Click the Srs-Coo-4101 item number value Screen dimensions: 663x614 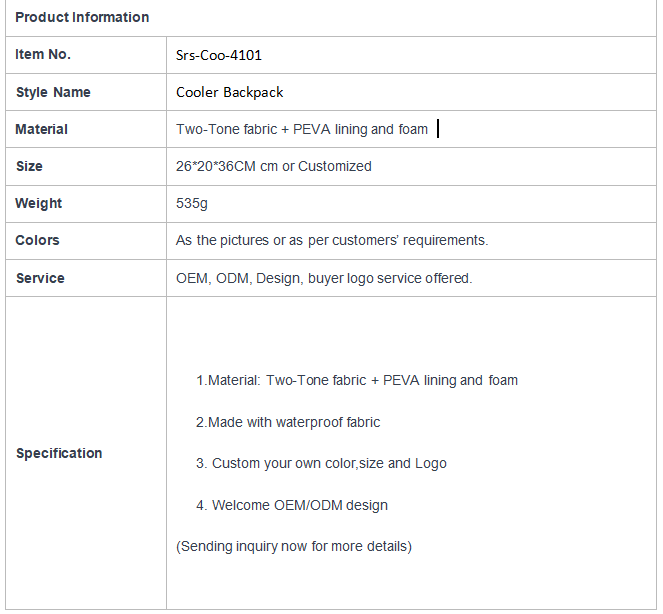click(x=219, y=55)
